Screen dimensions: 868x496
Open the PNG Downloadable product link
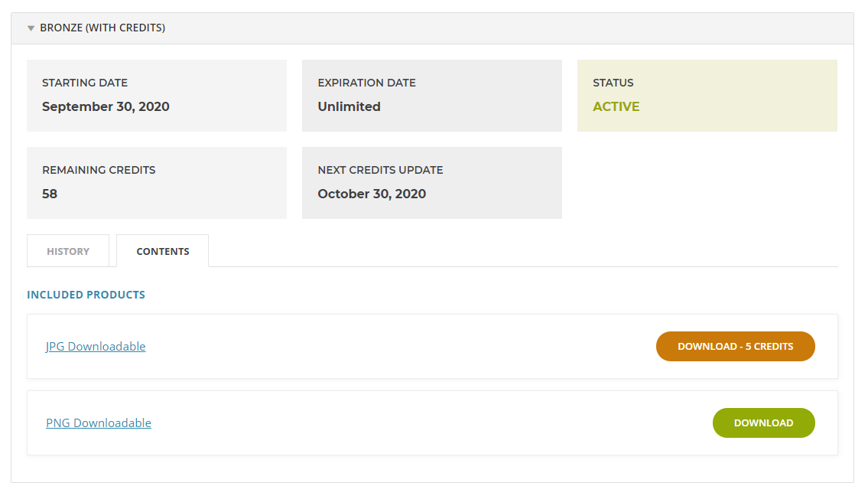[99, 423]
